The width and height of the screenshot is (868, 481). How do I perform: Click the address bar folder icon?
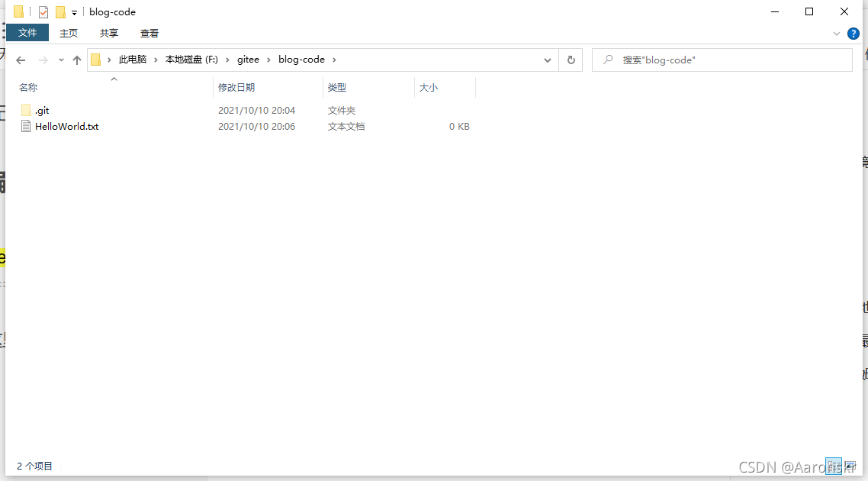[x=96, y=60]
